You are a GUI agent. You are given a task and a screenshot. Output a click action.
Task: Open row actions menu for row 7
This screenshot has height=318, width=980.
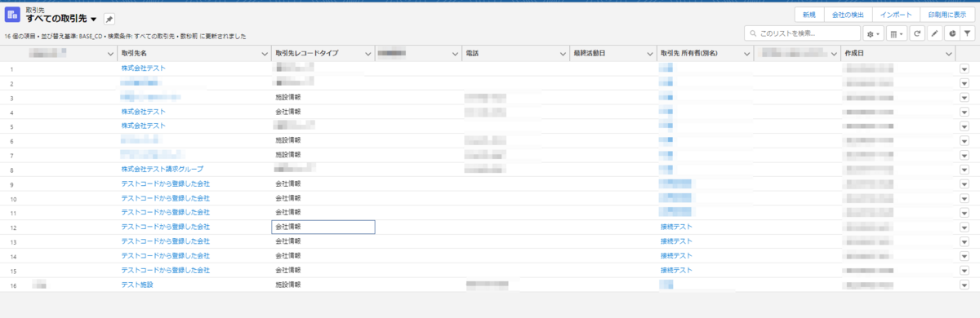[x=964, y=155]
